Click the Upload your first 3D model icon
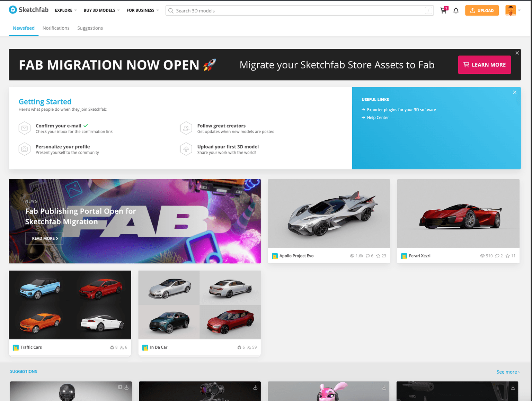Viewport: 532px width, 401px height. coord(186,149)
